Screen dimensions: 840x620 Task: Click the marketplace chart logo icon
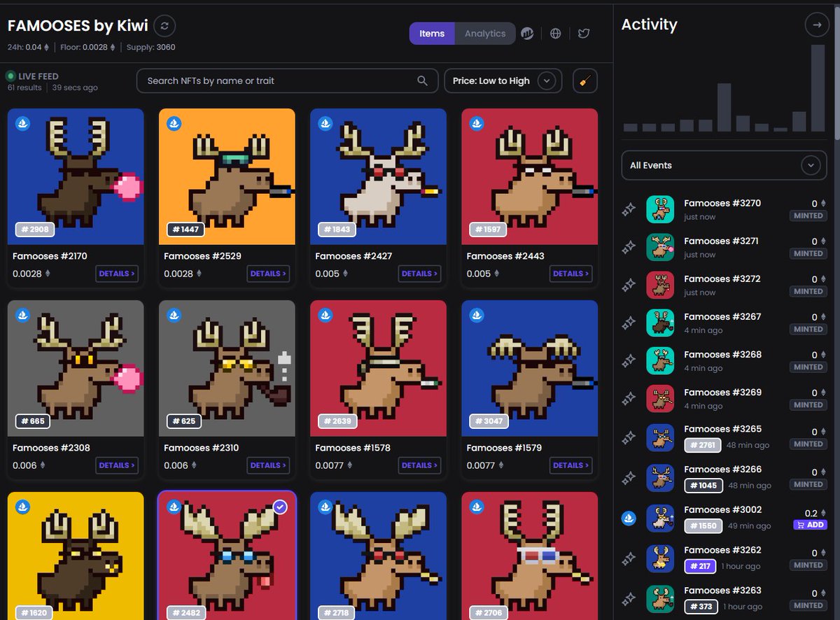coord(527,33)
